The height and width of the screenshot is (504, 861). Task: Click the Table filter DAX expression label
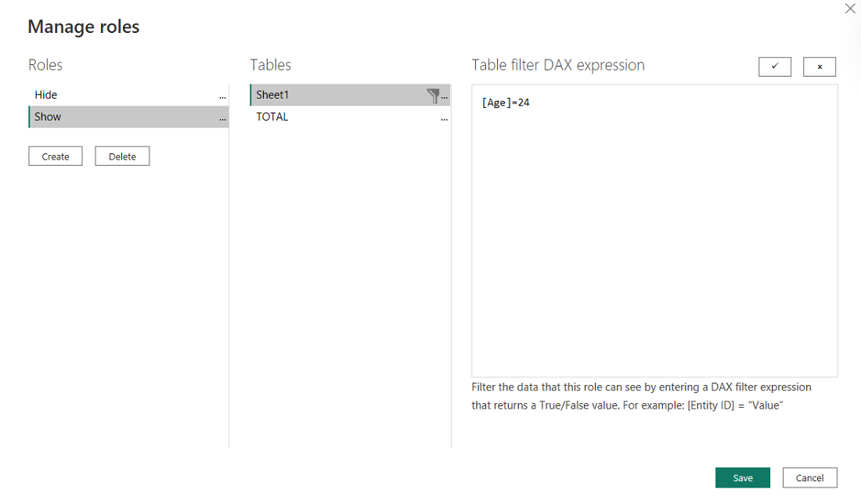coord(558,65)
